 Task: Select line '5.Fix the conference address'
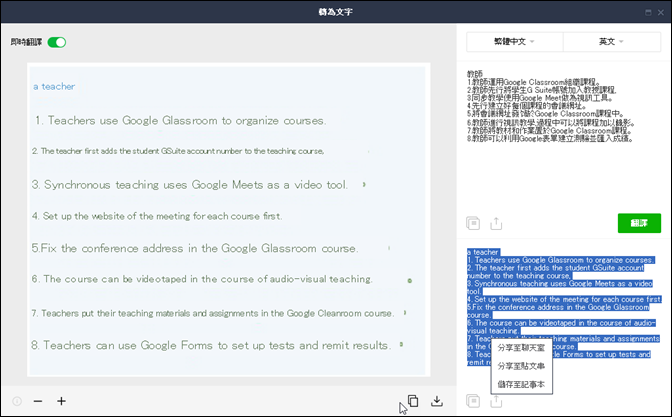(x=195, y=249)
